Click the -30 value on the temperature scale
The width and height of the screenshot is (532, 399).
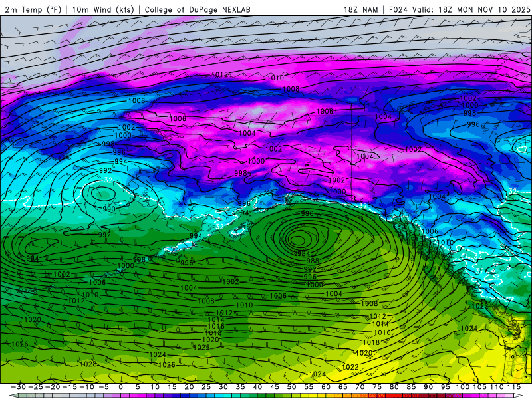(19, 387)
